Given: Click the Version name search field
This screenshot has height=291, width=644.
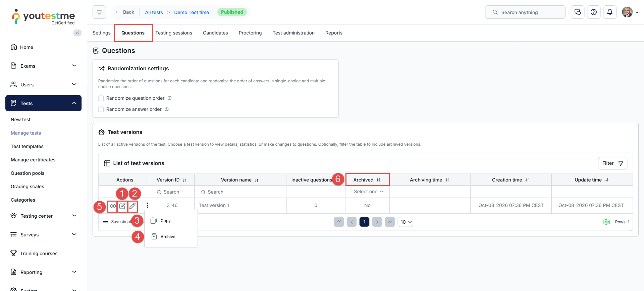Looking at the screenshot, I should (x=240, y=192).
